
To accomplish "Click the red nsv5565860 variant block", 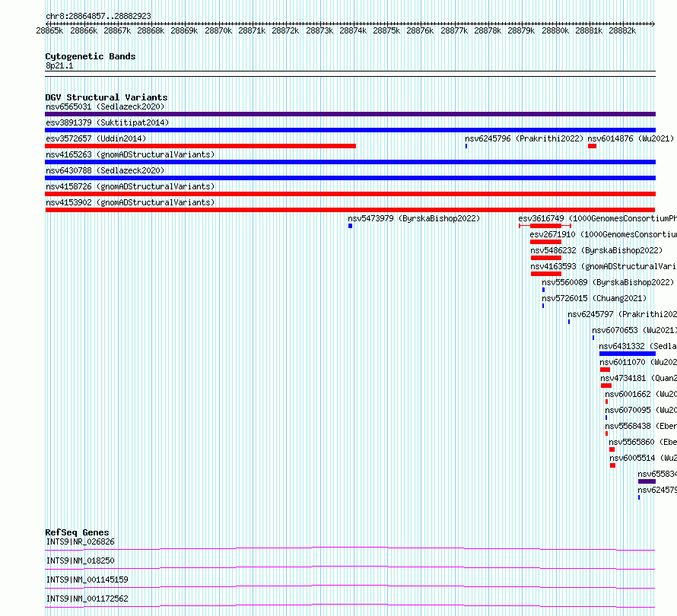I will [612, 449].
